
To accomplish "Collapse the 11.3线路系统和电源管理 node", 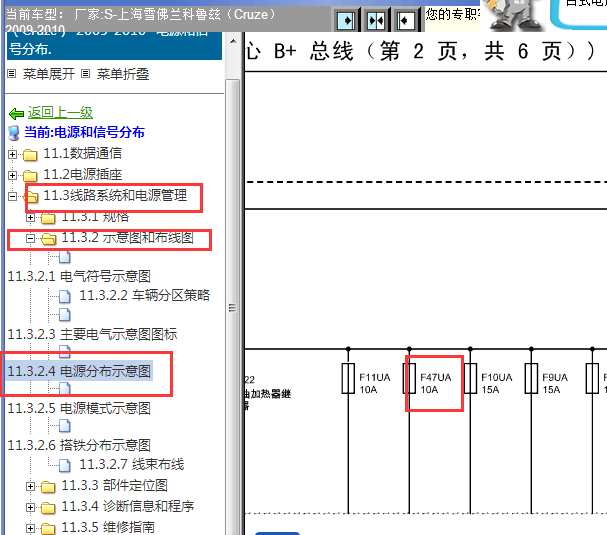I will pos(12,196).
